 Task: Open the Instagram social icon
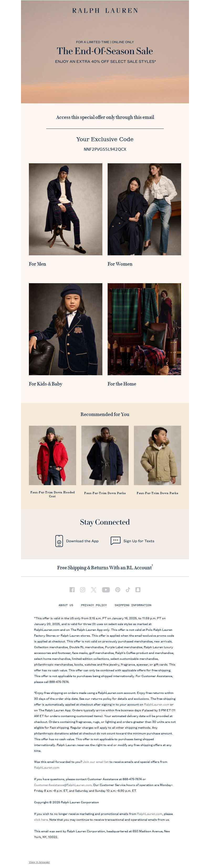pos(82,589)
